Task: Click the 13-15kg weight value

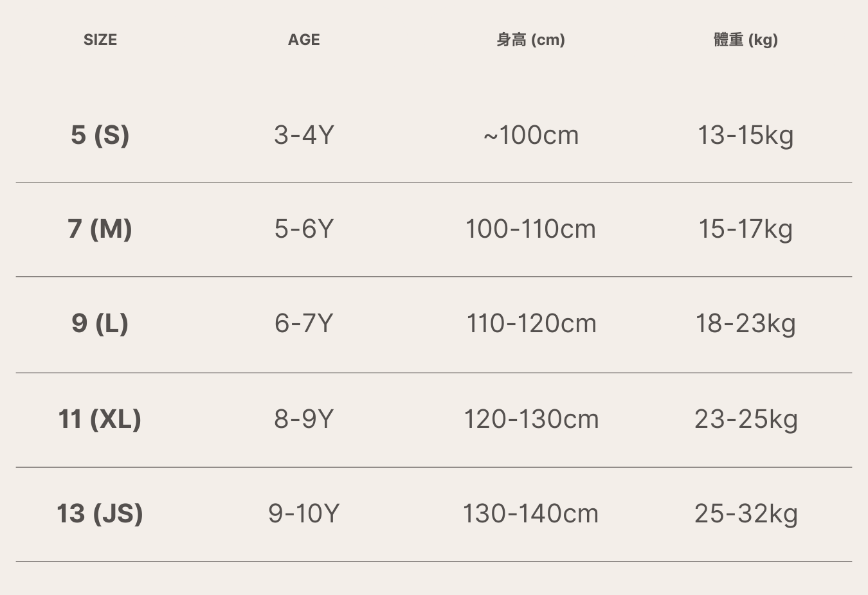Action: coord(746,135)
